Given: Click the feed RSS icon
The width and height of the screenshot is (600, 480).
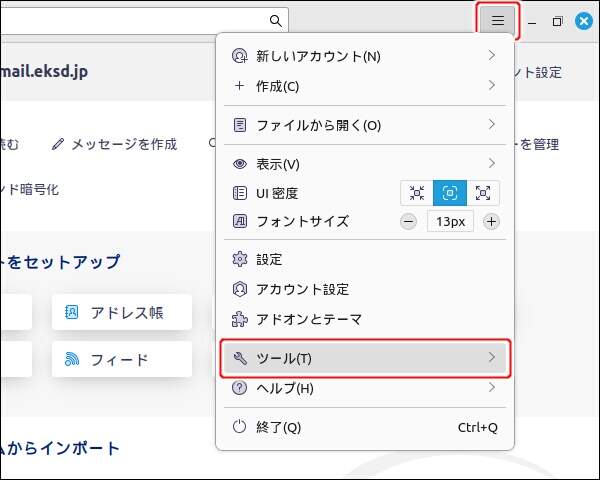Looking at the screenshot, I should 72,359.
